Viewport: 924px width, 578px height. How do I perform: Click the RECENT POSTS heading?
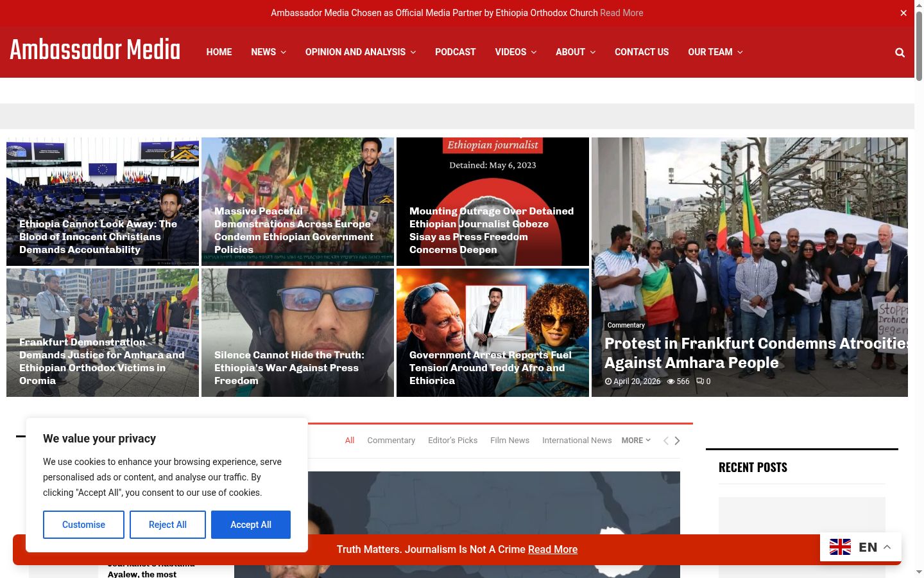click(753, 468)
